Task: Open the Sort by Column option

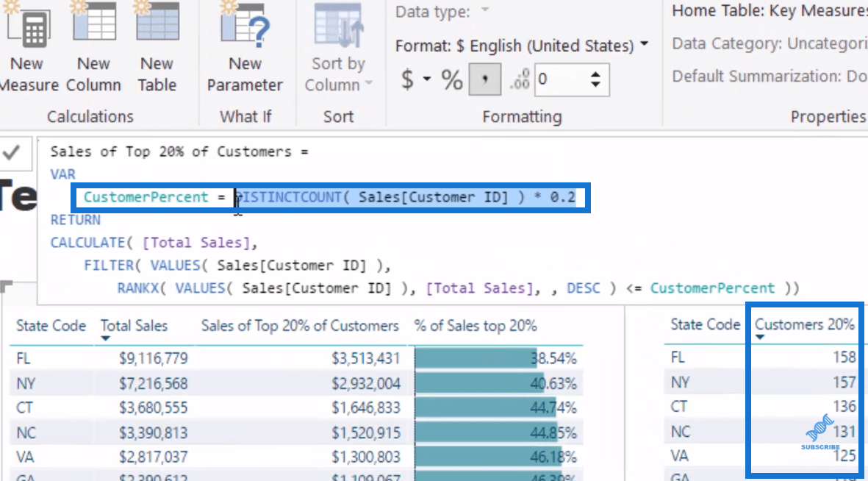Action: pyautogui.click(x=338, y=49)
